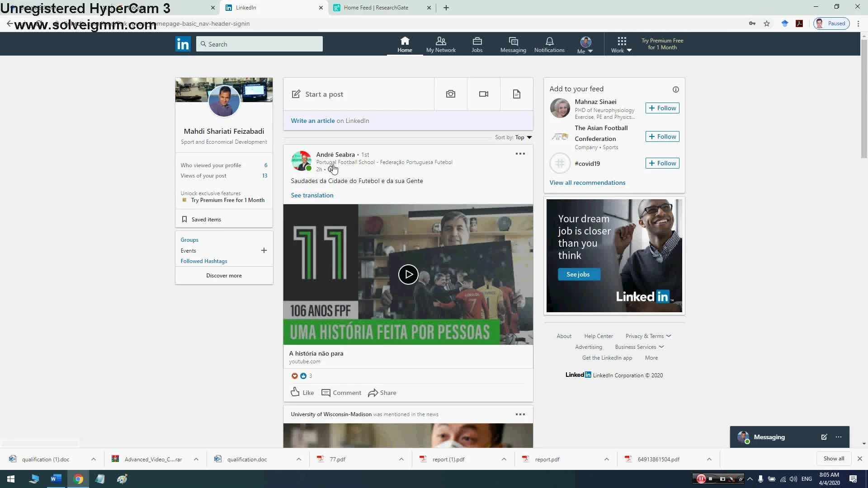Open Saved items
Screen dimensions: 868x488
coord(206,220)
